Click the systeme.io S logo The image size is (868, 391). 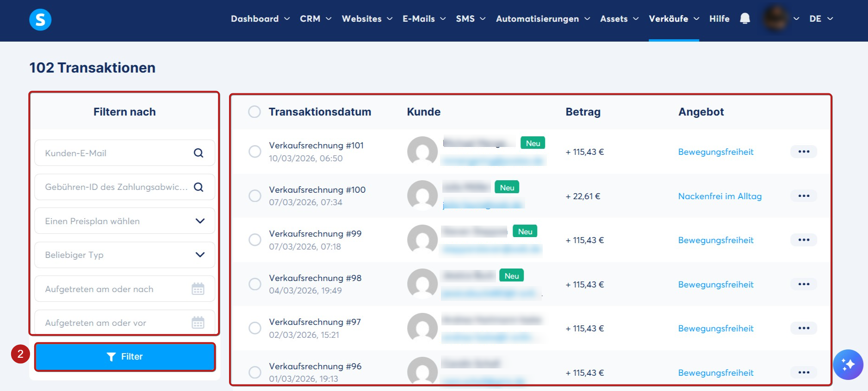tap(40, 19)
